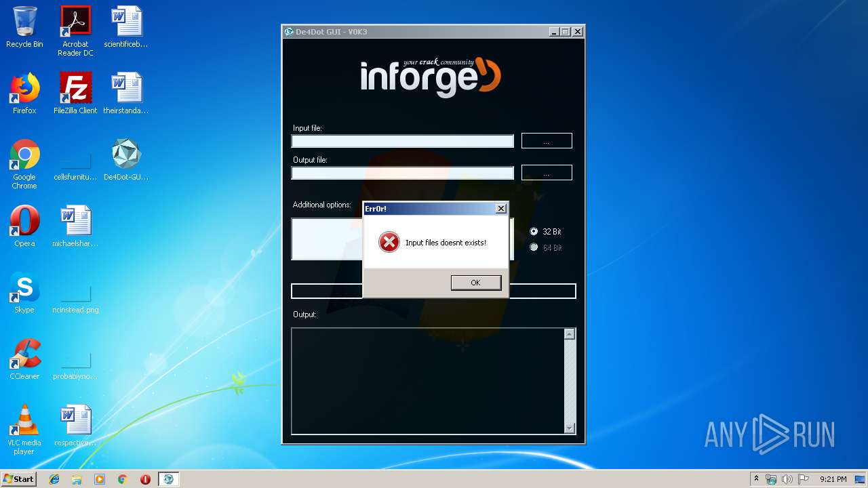Select the cellsfurnitu... desktop file

pyautogui.click(x=75, y=167)
